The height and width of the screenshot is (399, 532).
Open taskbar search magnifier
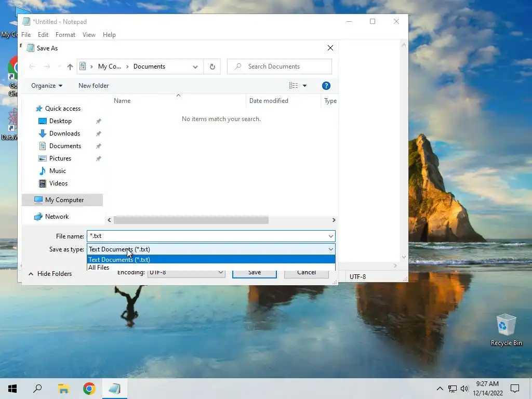click(x=37, y=389)
